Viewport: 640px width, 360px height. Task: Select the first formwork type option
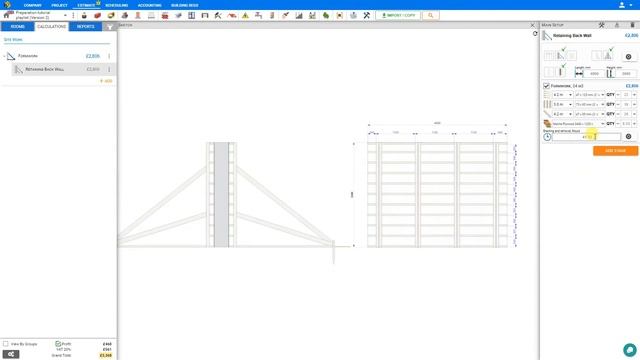point(549,56)
